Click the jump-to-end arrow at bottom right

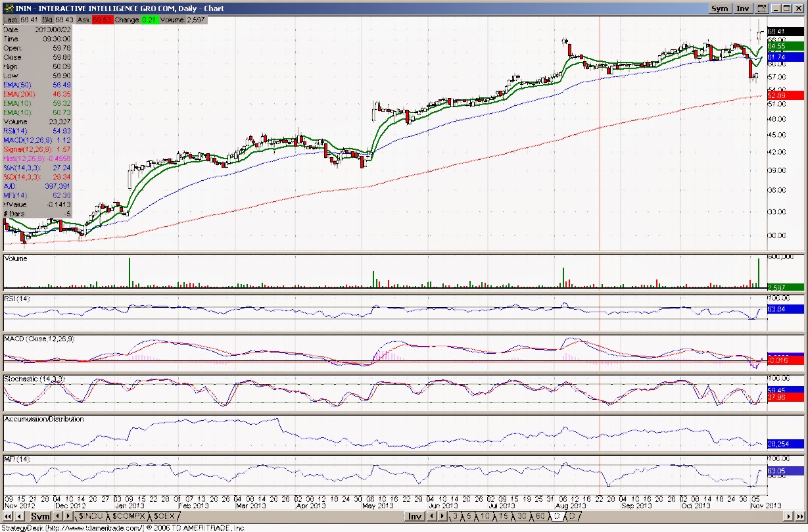coord(800,517)
